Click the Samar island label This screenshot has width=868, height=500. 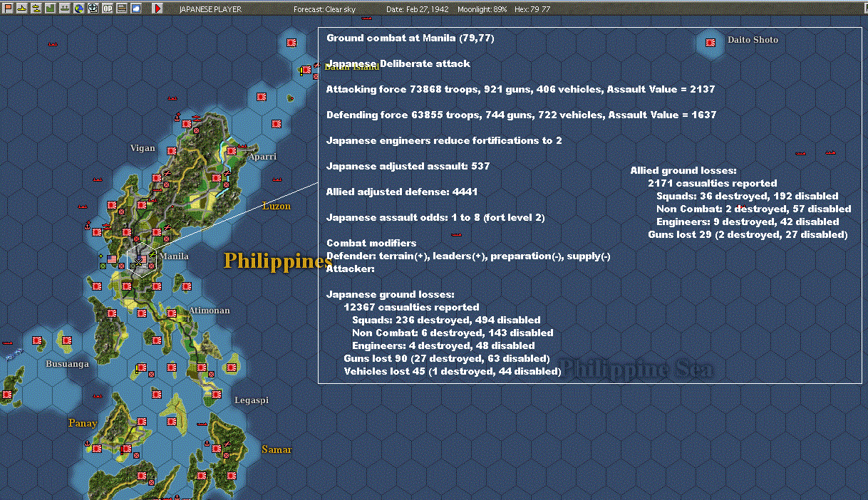pos(277,449)
